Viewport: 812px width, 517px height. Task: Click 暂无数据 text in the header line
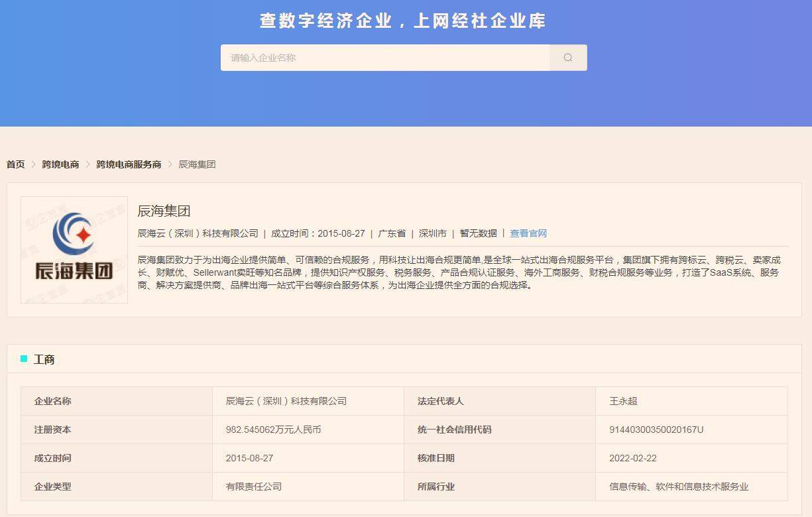[479, 233]
